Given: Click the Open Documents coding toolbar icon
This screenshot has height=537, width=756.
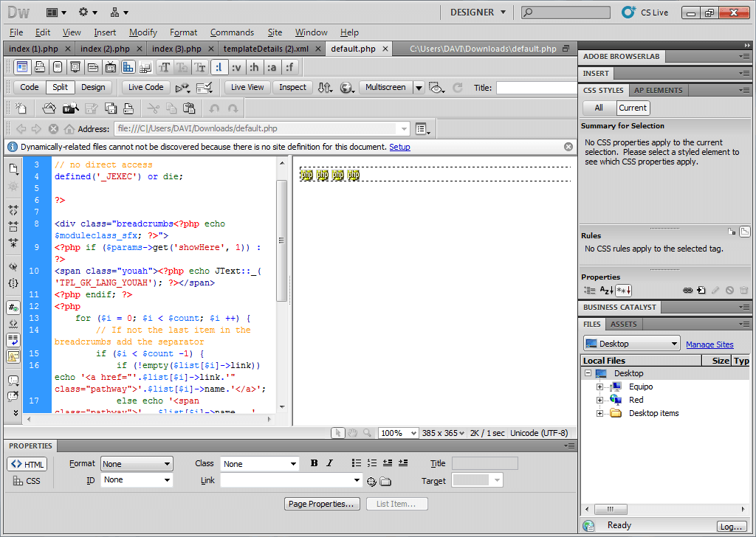Looking at the screenshot, I should 13,169.
